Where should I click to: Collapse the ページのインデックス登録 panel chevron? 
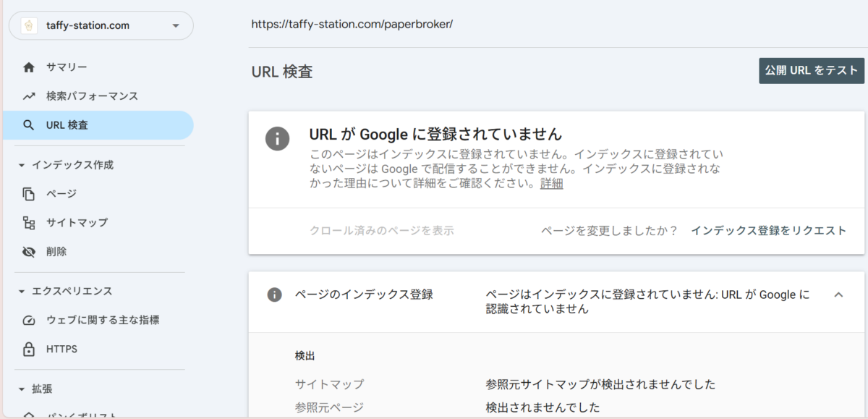point(839,295)
